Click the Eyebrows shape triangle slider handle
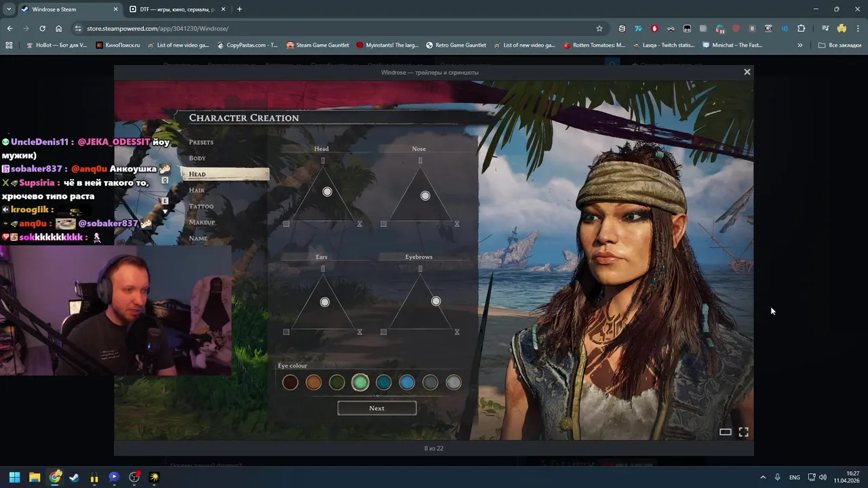 pyautogui.click(x=436, y=301)
